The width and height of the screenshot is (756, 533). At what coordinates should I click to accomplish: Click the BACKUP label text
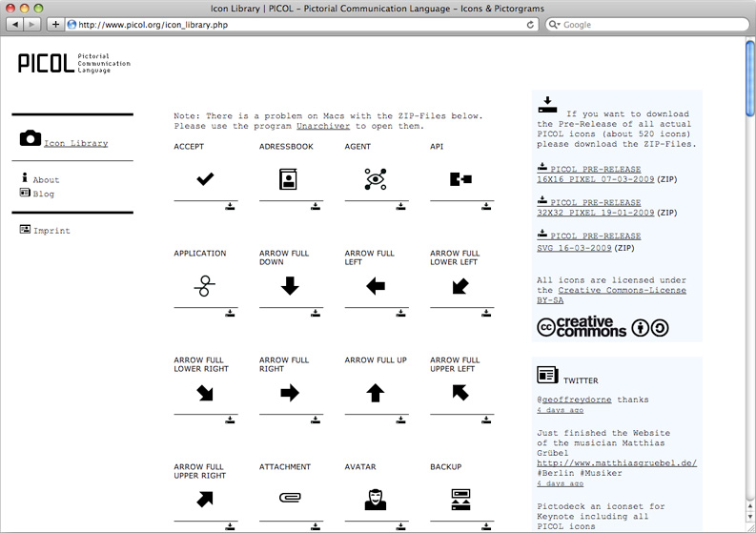(x=446, y=467)
